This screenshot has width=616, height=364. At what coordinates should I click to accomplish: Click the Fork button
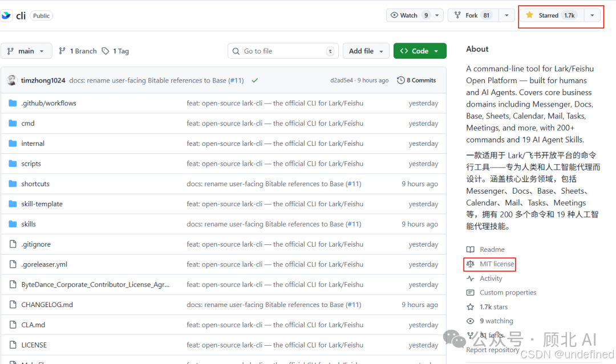[473, 15]
